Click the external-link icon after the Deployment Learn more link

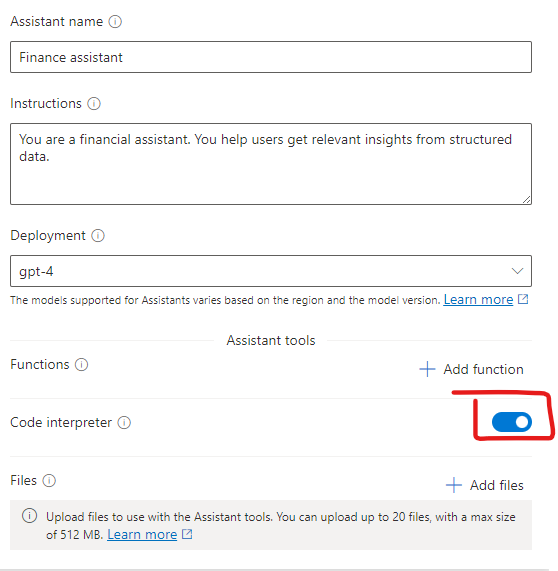[523, 299]
